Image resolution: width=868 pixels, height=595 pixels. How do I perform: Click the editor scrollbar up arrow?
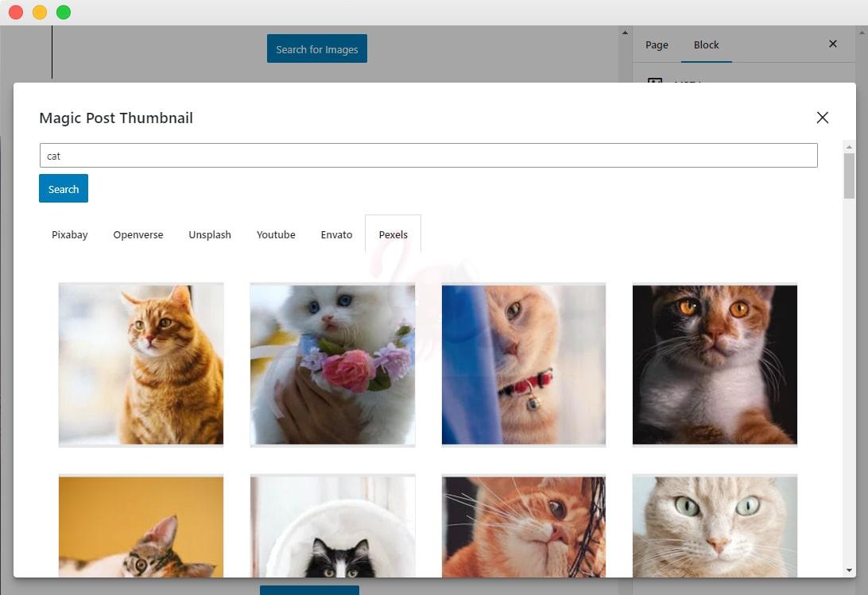(x=625, y=33)
